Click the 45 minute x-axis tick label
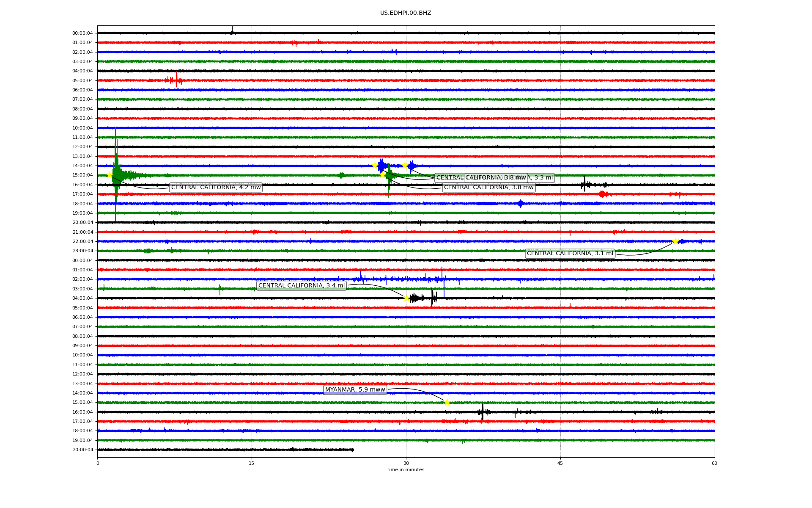The height and width of the screenshot is (508, 812). pos(560,463)
